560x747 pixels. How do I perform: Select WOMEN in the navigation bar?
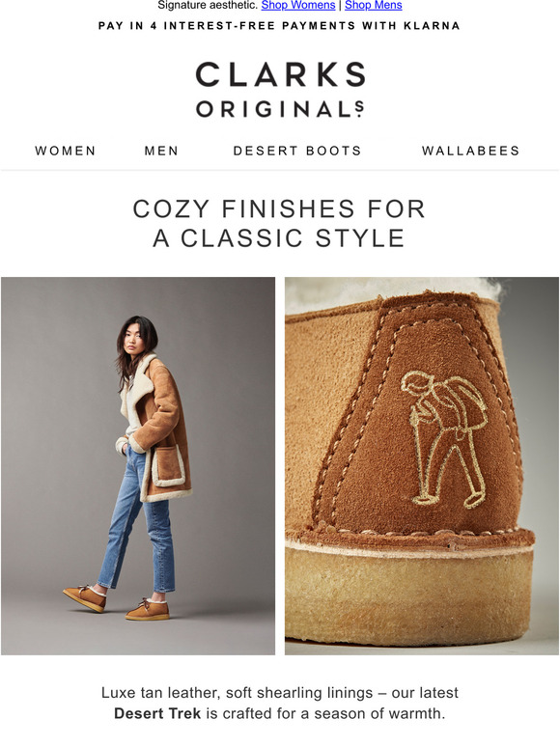coord(66,151)
